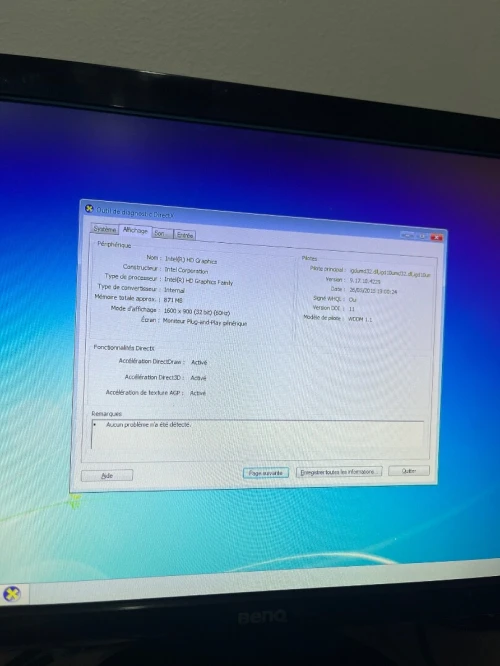500x666 pixels.
Task: Switch to the Son tab
Action: click(x=162, y=233)
